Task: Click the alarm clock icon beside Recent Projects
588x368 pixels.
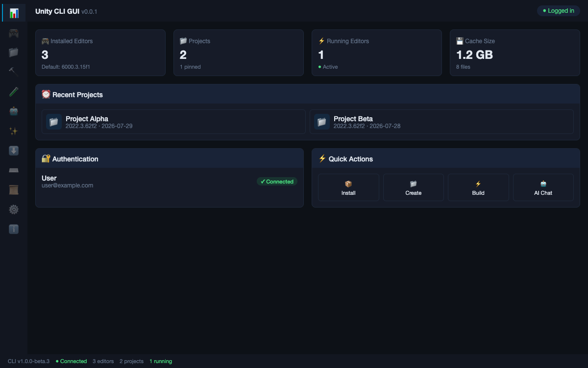Action: pos(46,94)
